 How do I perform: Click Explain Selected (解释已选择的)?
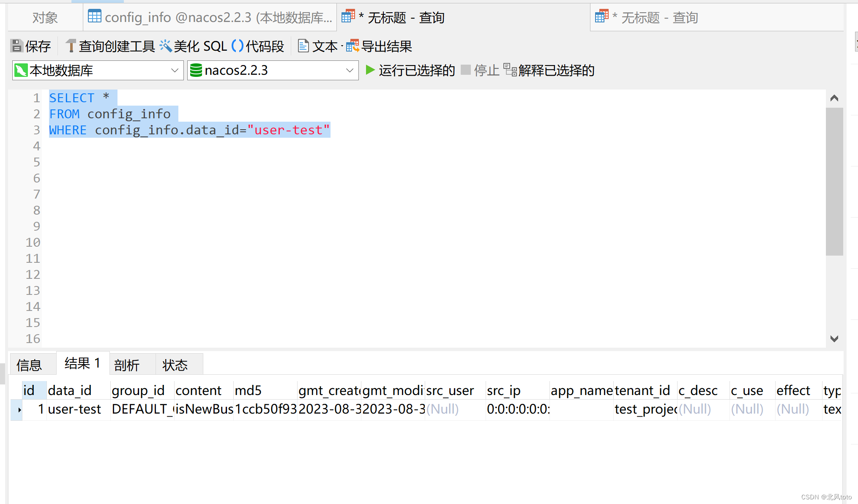[549, 70]
